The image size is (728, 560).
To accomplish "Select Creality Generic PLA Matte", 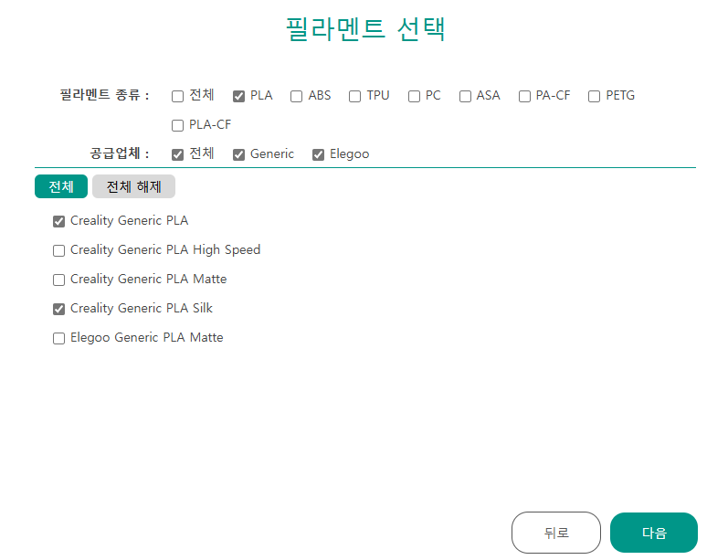I will pyautogui.click(x=58, y=280).
